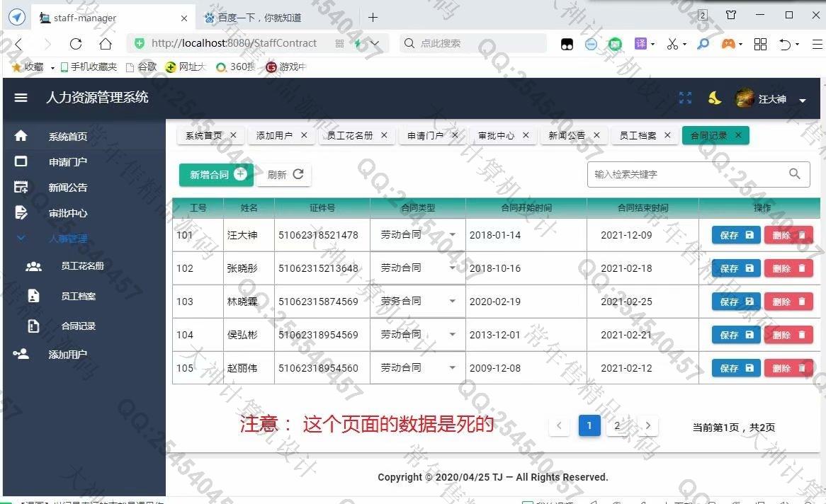
Task: Reload page with browser refresh icon
Action: click(76, 44)
